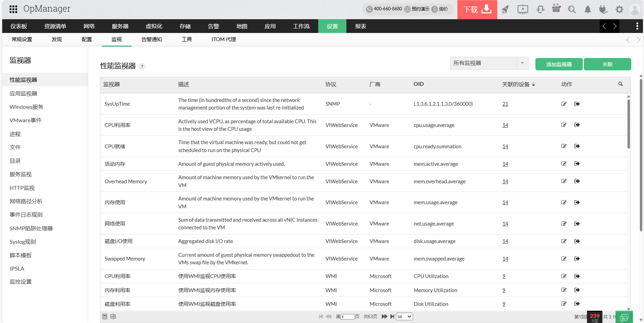Open the 预约演示 link
This screenshot has width=644, height=323.
pyautogui.click(x=417, y=9)
